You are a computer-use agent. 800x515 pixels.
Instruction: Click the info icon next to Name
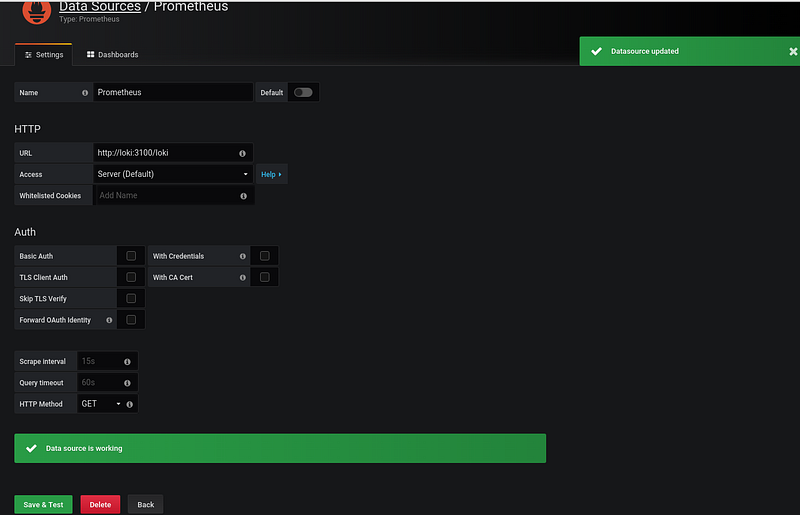[x=85, y=93]
